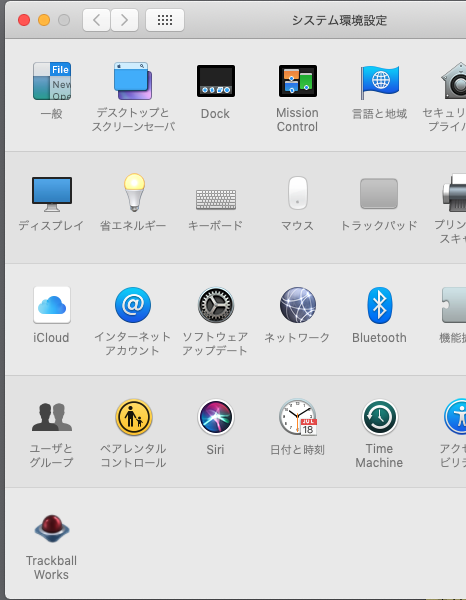This screenshot has width=466, height=600.
Task: Open キーボード keyboard preferences
Action: [x=216, y=199]
